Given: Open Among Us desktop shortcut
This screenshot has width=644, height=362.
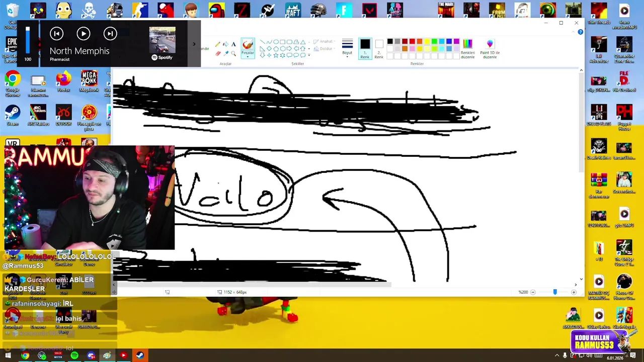Looking at the screenshot, I should (x=217, y=10).
